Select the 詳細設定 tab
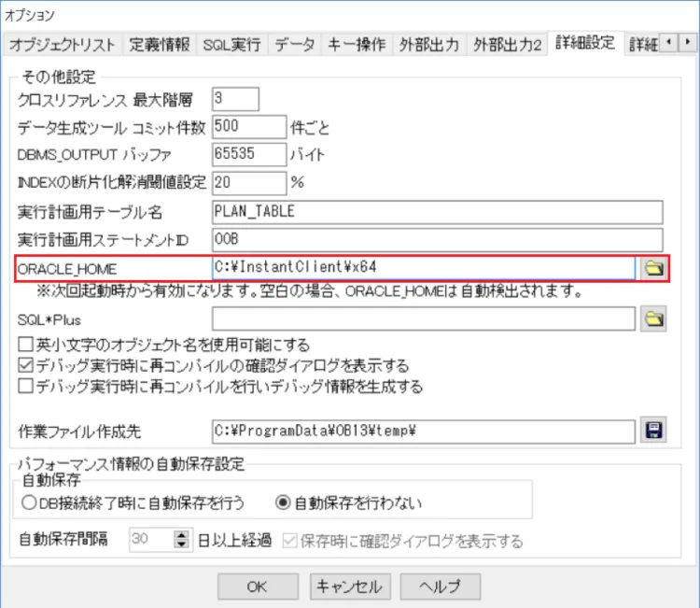The height and width of the screenshot is (608, 700). tap(585, 43)
